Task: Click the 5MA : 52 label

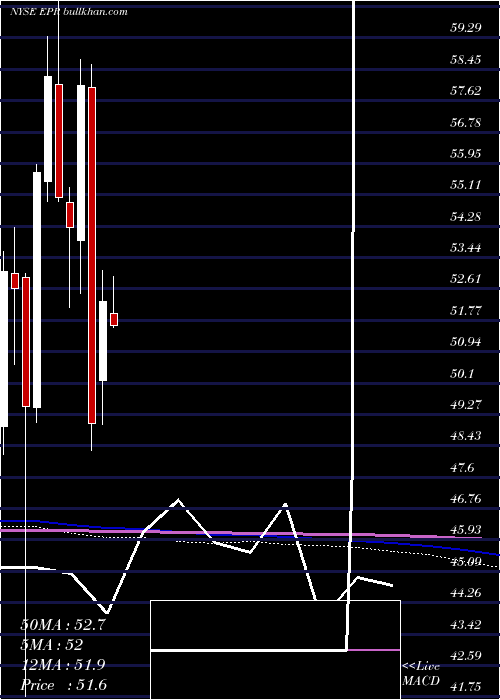Action: coord(52,645)
